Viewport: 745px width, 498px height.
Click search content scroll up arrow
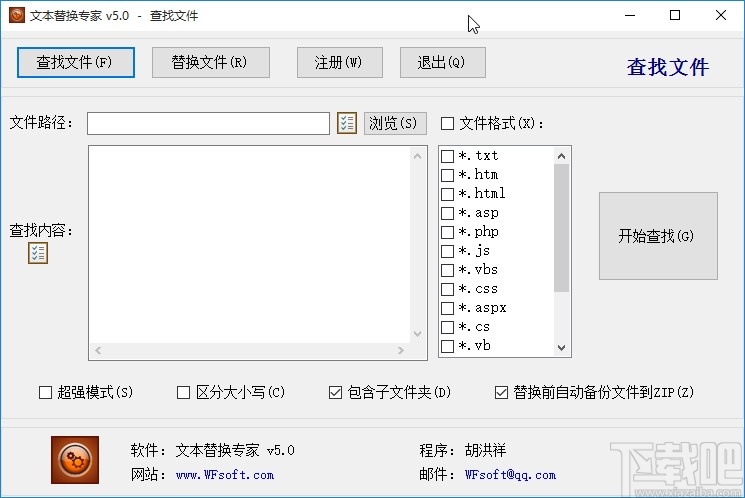(417, 156)
